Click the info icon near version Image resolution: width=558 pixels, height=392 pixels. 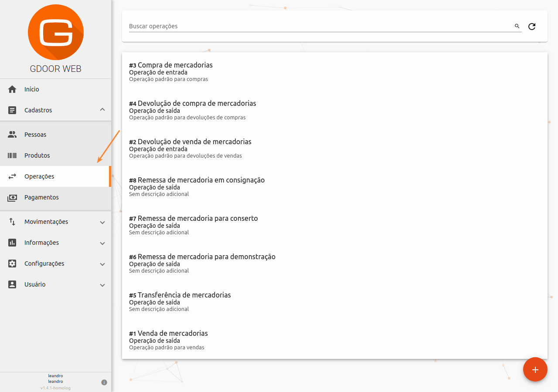click(104, 382)
